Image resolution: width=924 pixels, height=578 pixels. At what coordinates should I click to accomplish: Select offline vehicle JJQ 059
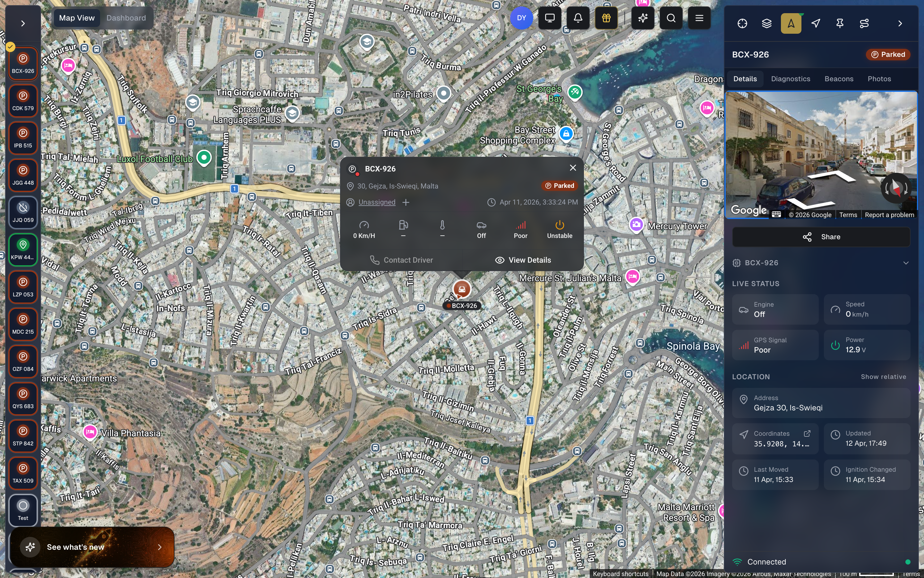23,212
